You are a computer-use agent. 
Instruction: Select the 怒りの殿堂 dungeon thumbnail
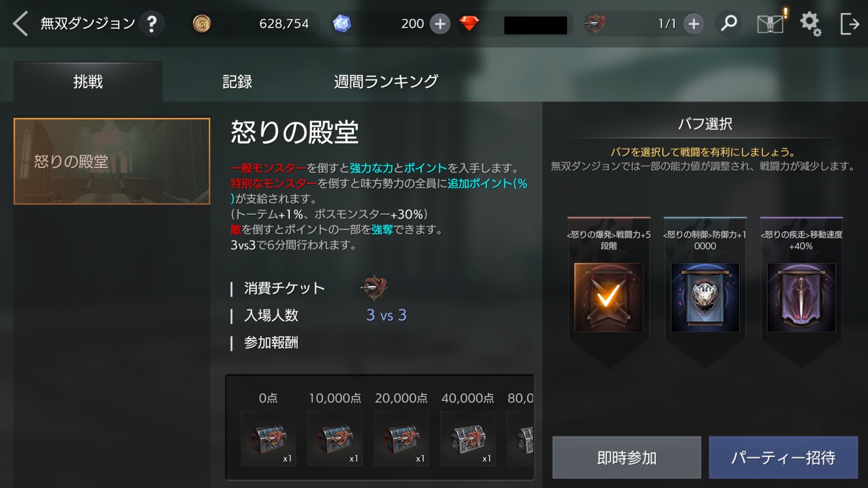point(112,161)
